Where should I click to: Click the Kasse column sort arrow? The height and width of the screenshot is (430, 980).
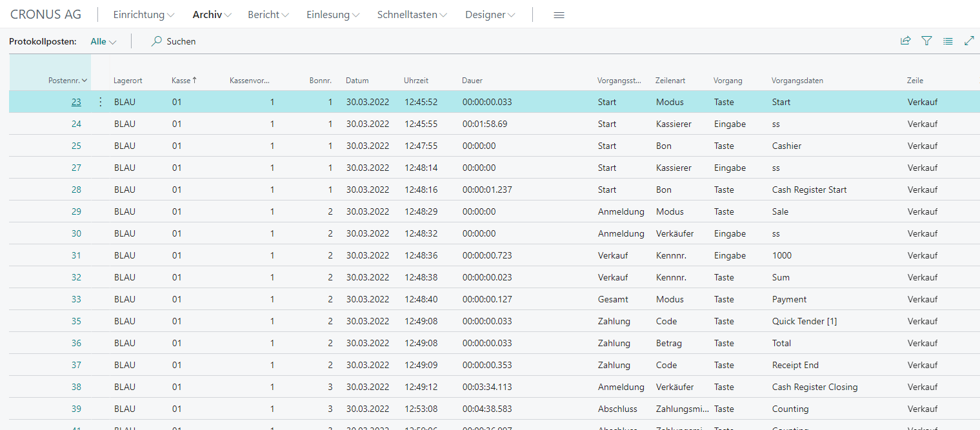tap(194, 81)
